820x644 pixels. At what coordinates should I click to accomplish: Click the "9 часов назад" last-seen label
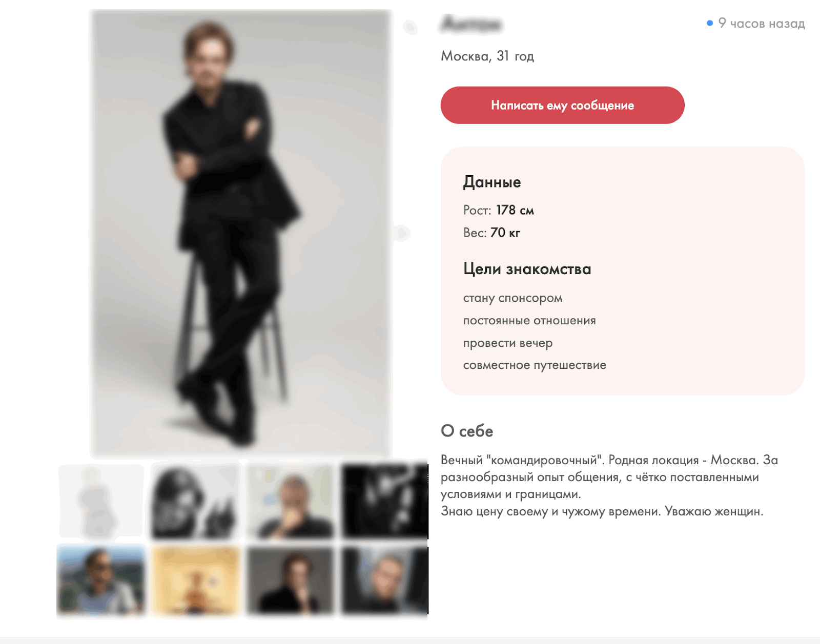coord(762,23)
